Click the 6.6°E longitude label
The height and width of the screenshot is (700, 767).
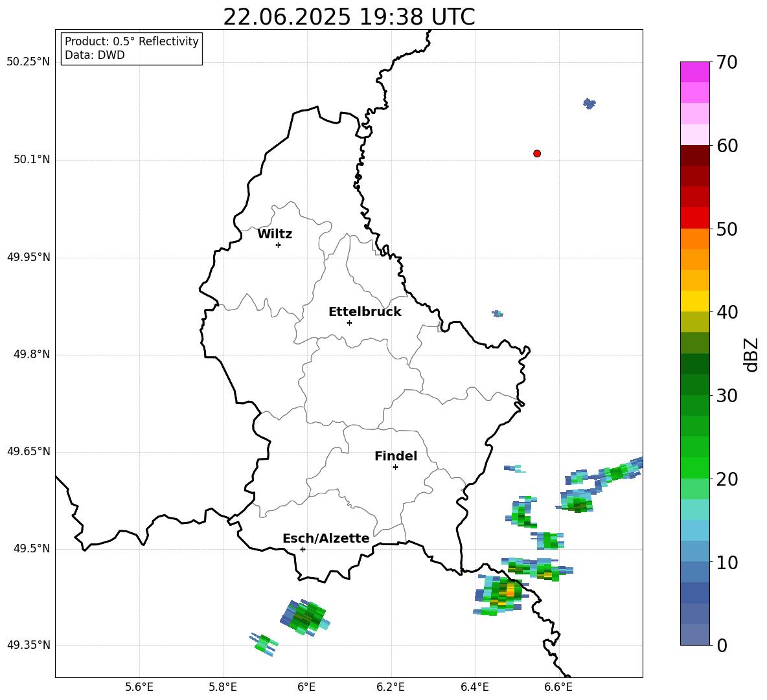(558, 687)
